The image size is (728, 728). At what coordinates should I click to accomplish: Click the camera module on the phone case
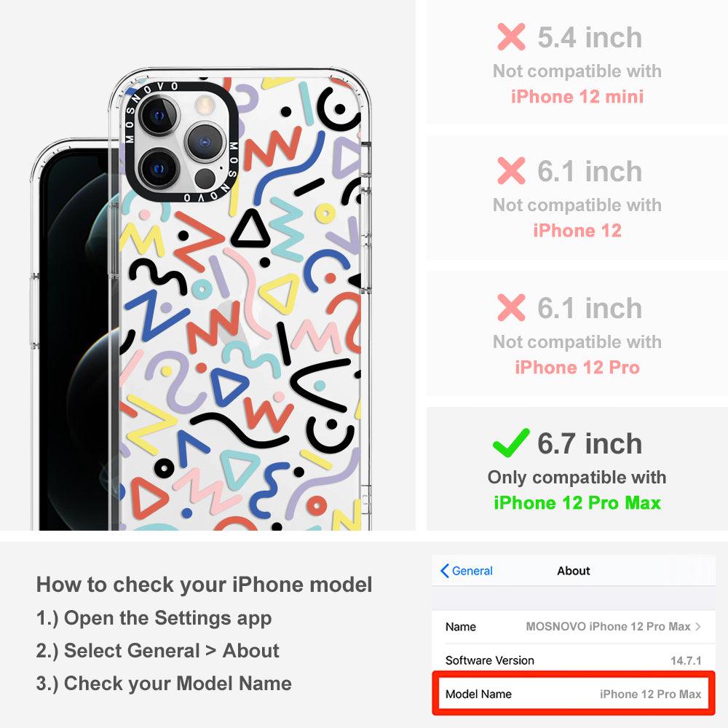tap(180, 141)
